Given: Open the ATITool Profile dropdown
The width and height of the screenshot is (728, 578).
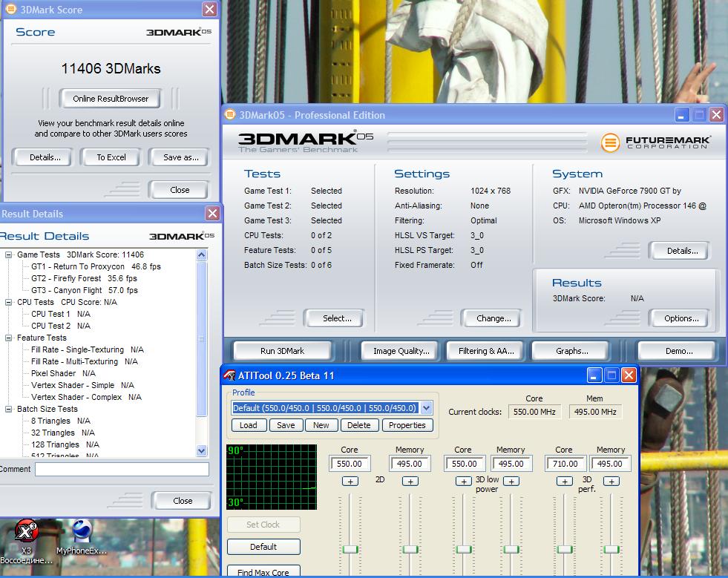Looking at the screenshot, I should [426, 408].
